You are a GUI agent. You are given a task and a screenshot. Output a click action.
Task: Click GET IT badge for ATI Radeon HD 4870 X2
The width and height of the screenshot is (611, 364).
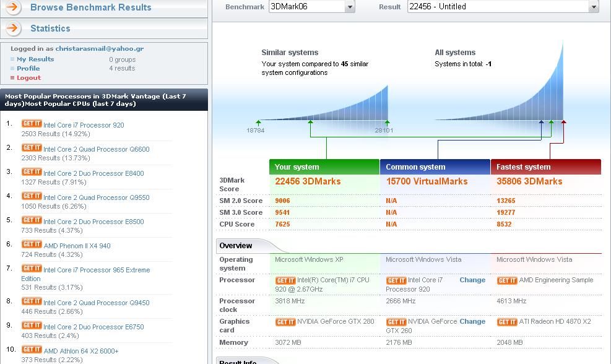tap(507, 322)
